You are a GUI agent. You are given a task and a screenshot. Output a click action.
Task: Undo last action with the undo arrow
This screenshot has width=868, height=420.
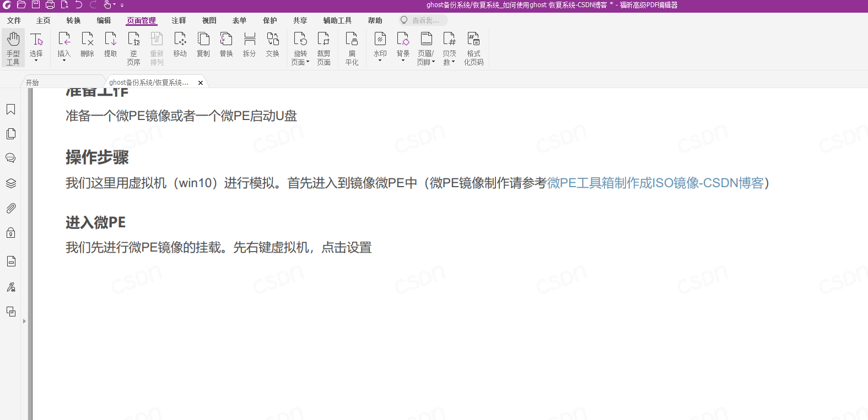pos(79,5)
